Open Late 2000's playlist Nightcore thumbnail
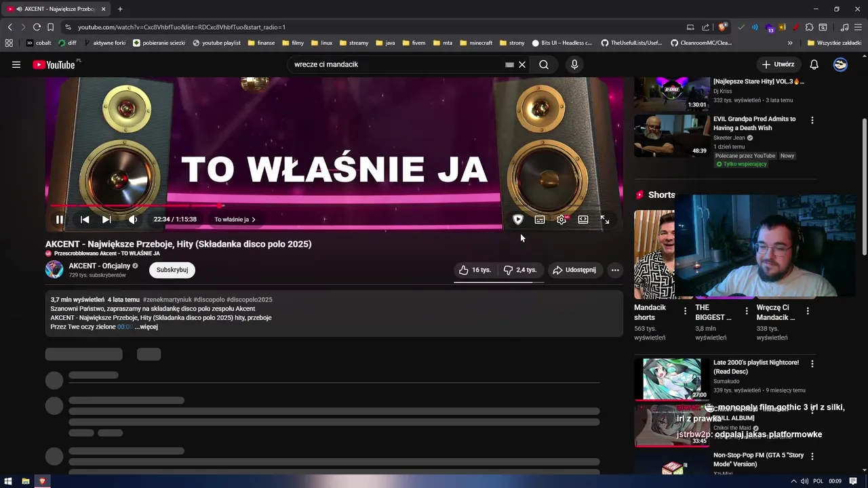Screen dimensions: 868x488 click(x=672, y=379)
